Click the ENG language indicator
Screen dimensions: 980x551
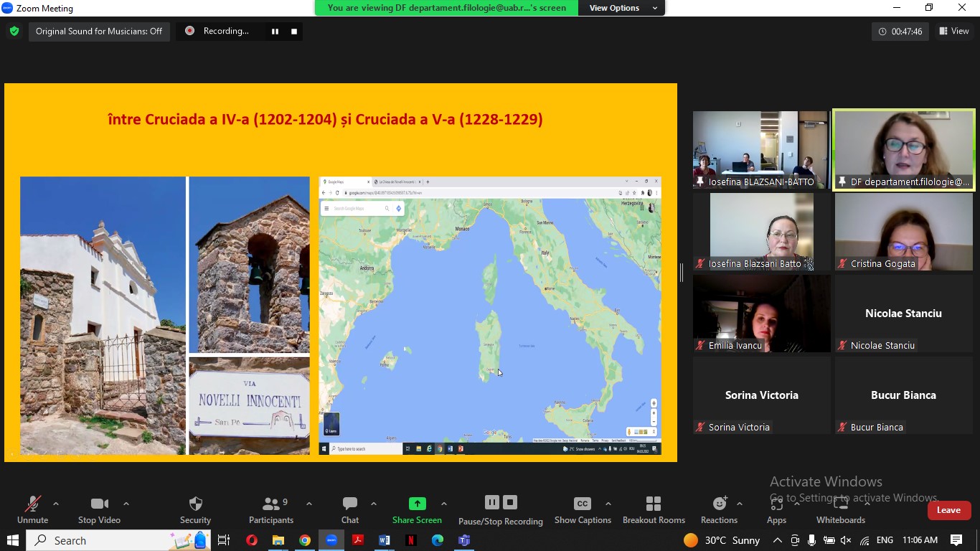[x=885, y=540]
